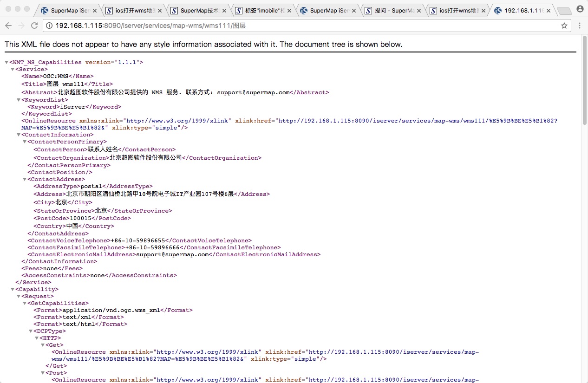This screenshot has height=383, width=588.
Task: Click the AccessConstraints line
Action: [99, 275]
